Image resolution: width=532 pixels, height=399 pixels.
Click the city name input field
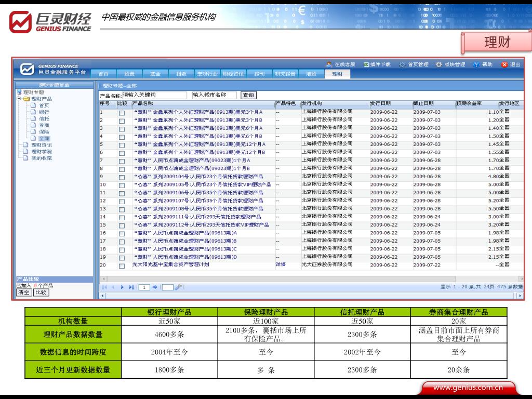point(215,96)
